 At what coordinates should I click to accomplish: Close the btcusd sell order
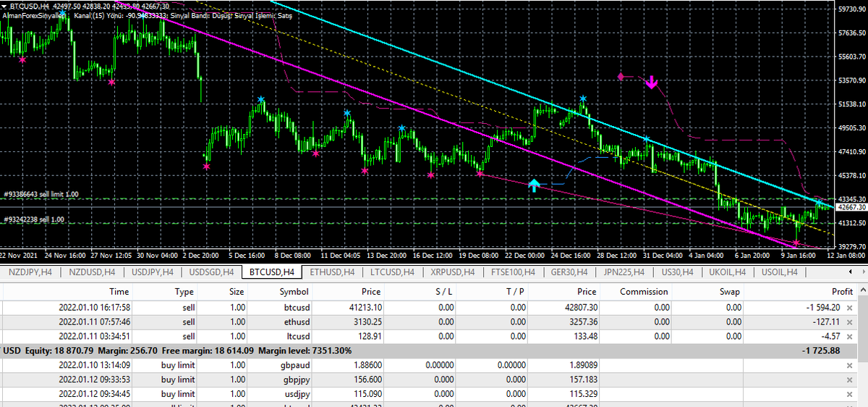pos(849,308)
